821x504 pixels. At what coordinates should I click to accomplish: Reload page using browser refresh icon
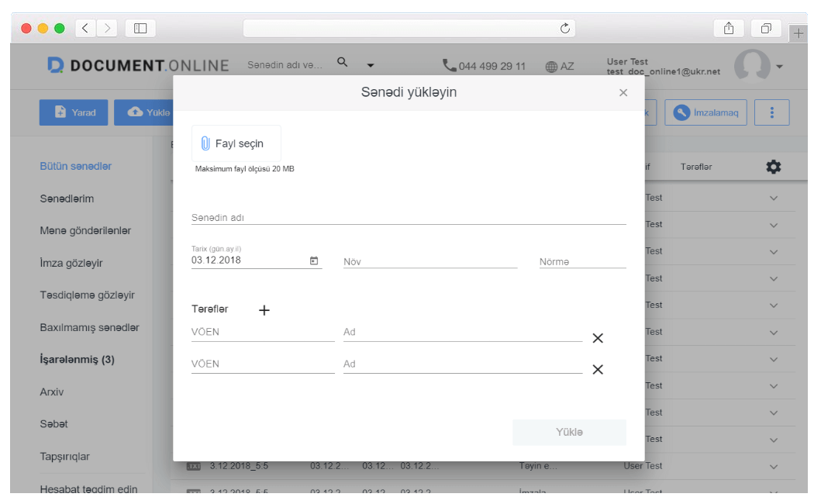tap(565, 29)
